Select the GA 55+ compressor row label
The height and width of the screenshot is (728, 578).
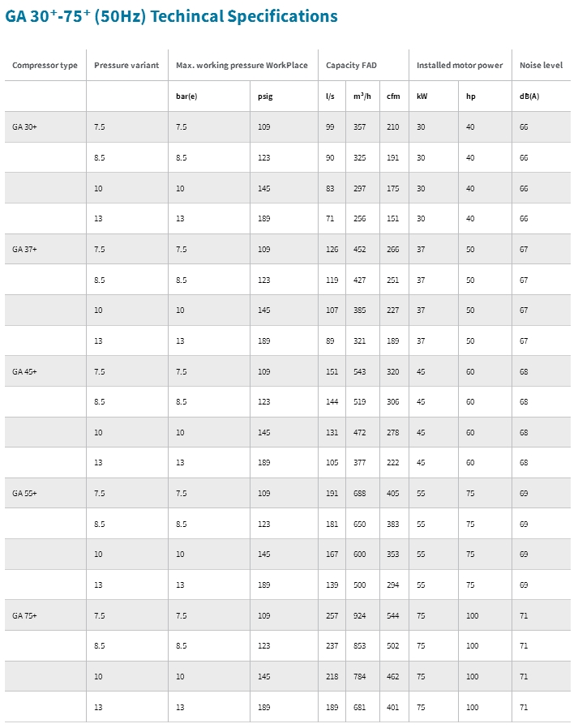tap(24, 493)
